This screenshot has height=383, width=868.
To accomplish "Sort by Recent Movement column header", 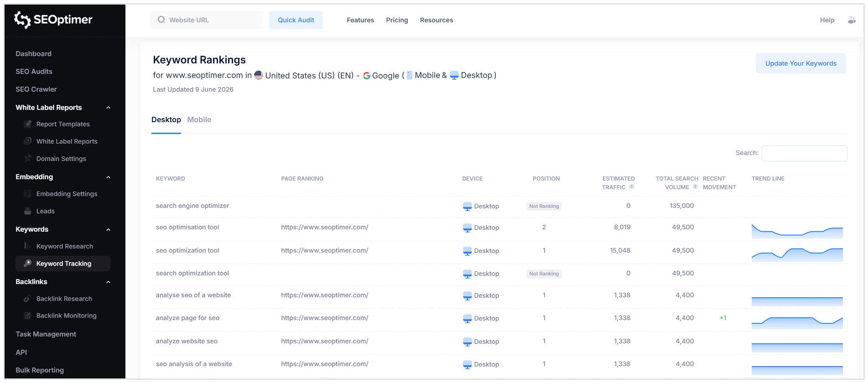I will (719, 183).
